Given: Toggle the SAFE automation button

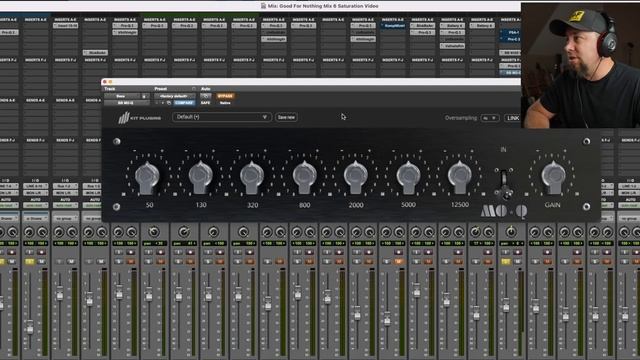Looking at the screenshot, I should [x=205, y=103].
